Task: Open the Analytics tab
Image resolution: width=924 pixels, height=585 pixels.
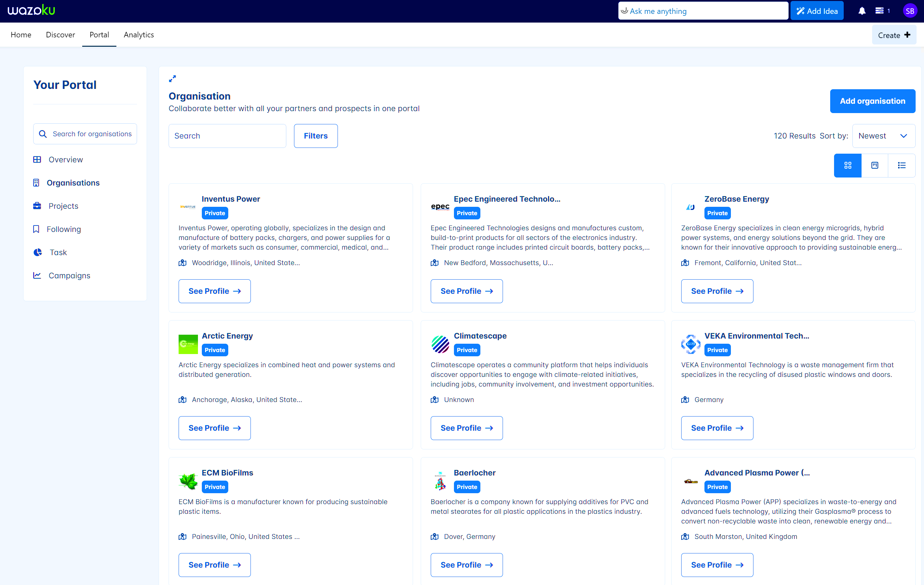Action: (139, 34)
